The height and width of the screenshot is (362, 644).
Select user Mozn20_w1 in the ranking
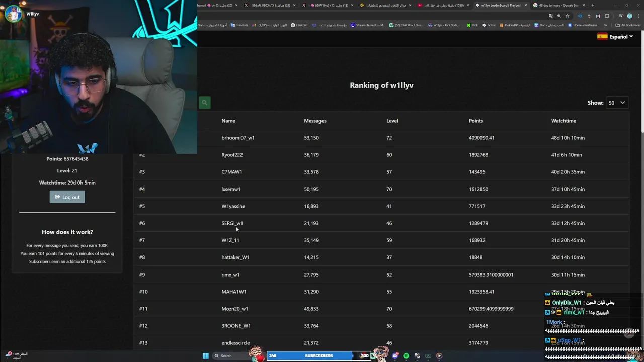pyautogui.click(x=234, y=309)
